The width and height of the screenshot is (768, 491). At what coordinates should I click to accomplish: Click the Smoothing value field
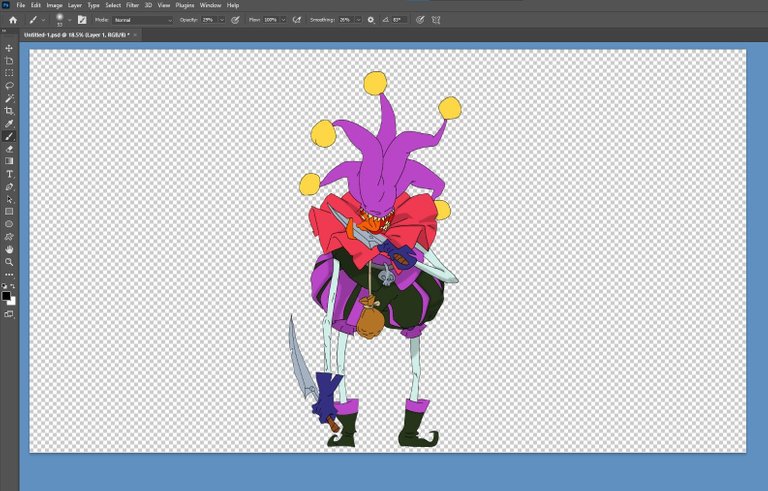[x=346, y=20]
